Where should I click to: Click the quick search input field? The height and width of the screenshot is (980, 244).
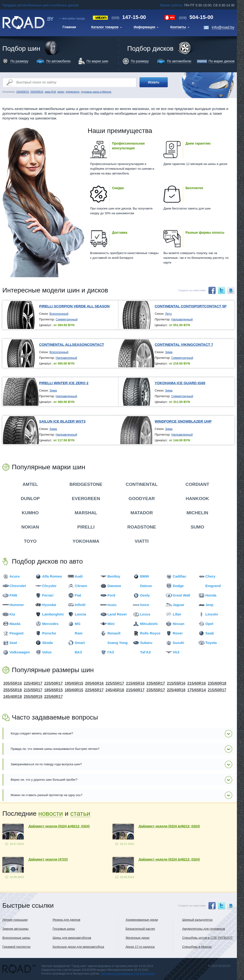tap(69, 82)
